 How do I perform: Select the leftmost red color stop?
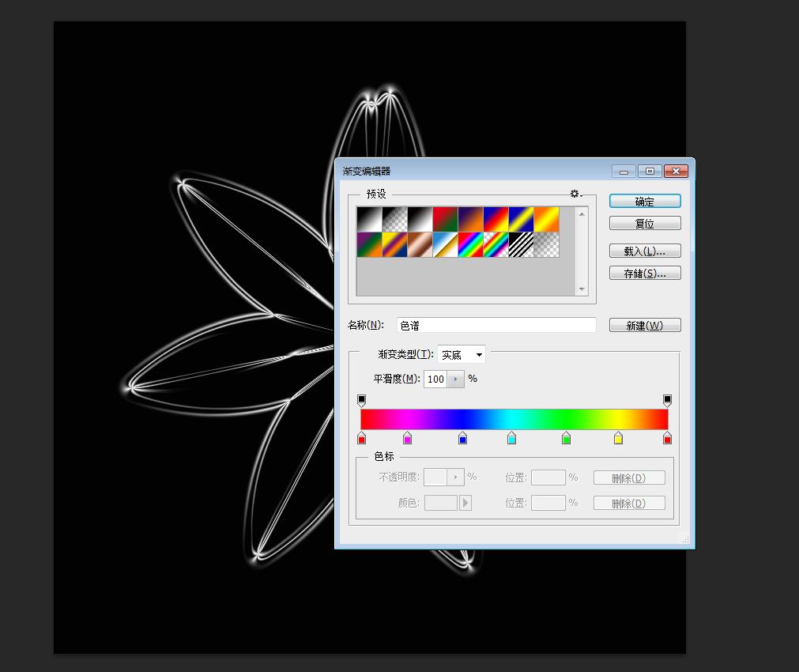click(x=362, y=438)
